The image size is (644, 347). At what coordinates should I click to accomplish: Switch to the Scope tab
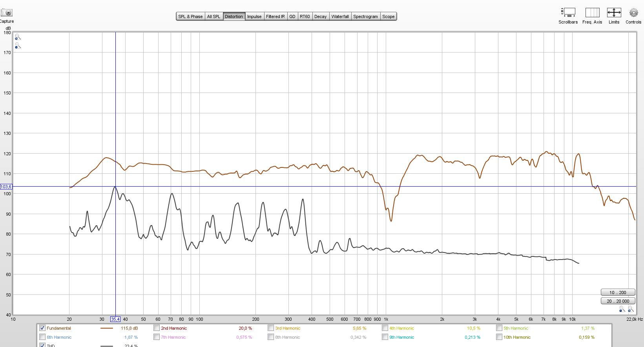(389, 16)
